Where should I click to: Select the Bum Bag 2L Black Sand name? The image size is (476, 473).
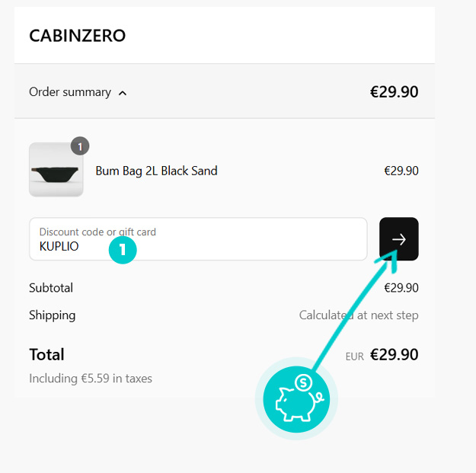pos(156,171)
